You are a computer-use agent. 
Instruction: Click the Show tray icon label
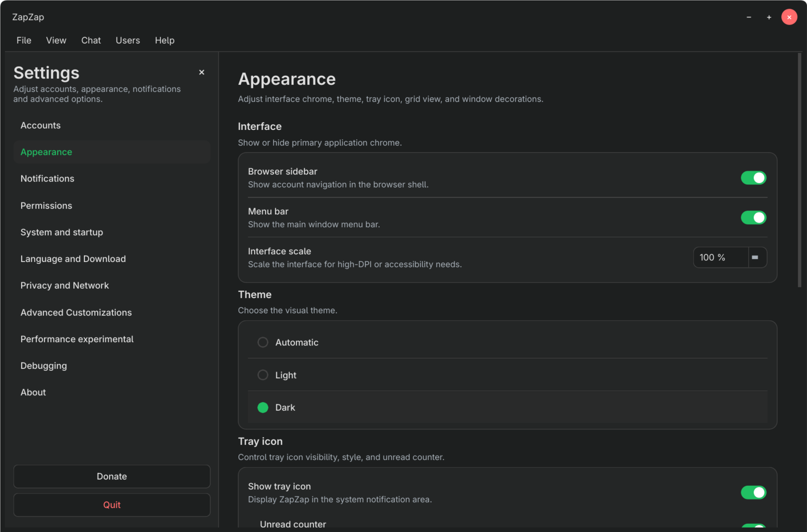click(279, 486)
